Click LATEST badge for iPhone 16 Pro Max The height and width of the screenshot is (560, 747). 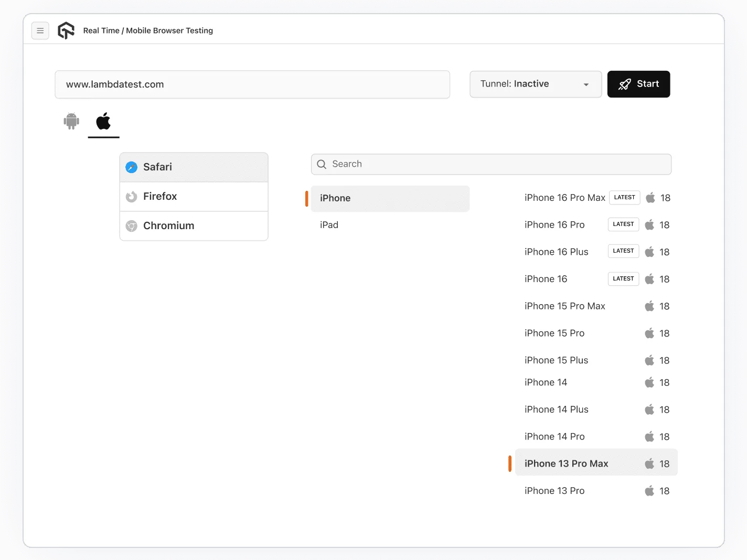[624, 198]
